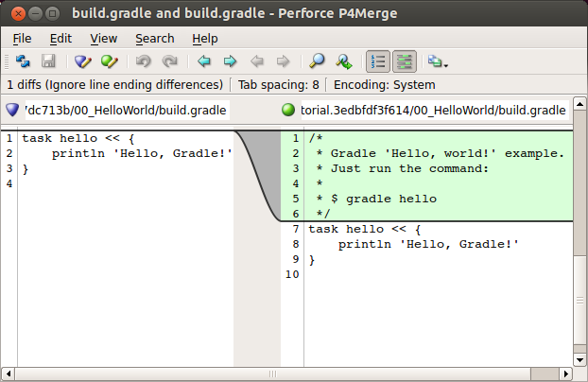Screen dimensions: 588x382
Task: Open the Search menu
Action: 154,38
